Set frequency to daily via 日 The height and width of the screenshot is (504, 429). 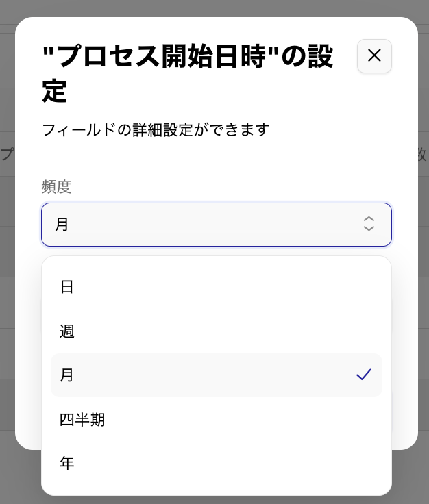[67, 287]
